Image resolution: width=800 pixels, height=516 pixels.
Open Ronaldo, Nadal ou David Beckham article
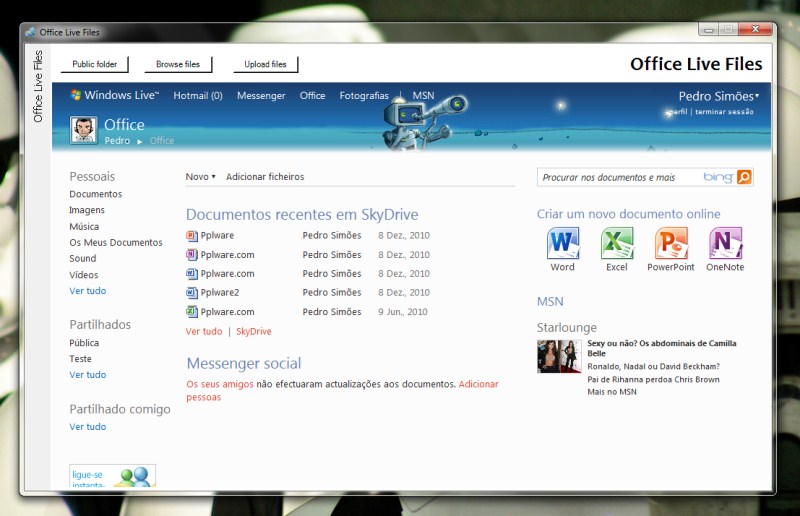(x=654, y=366)
